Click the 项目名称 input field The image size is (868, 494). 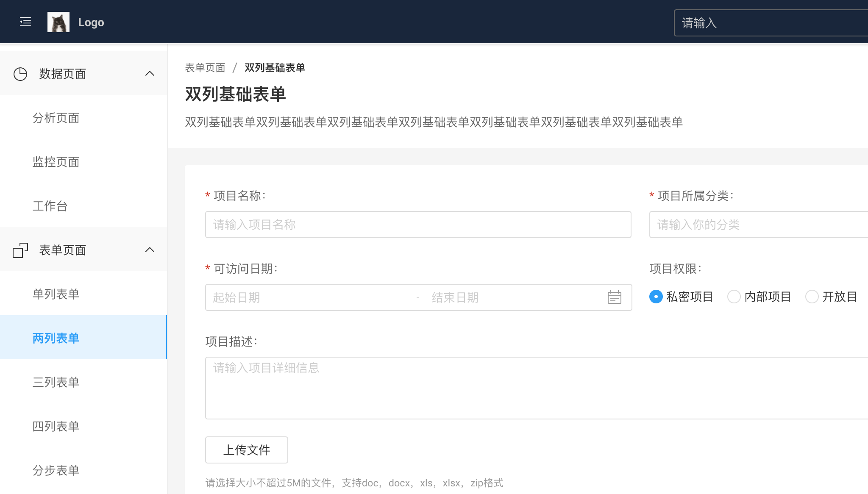[x=418, y=225]
